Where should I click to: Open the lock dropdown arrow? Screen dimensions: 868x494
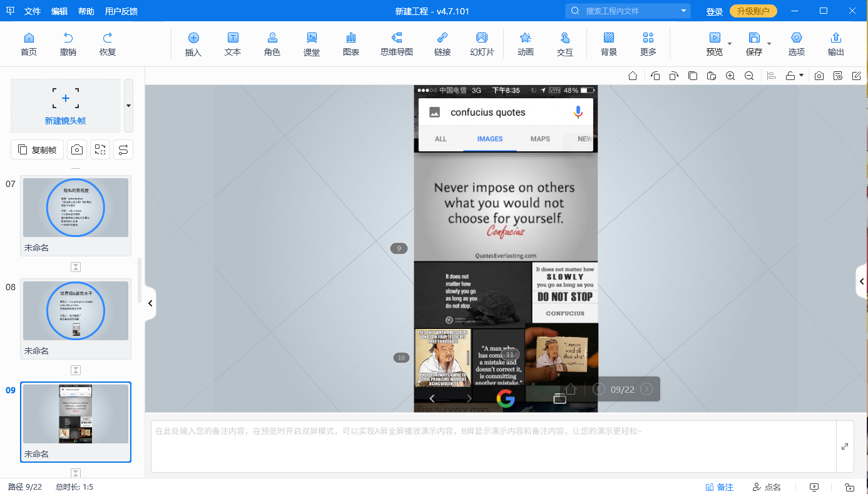801,76
